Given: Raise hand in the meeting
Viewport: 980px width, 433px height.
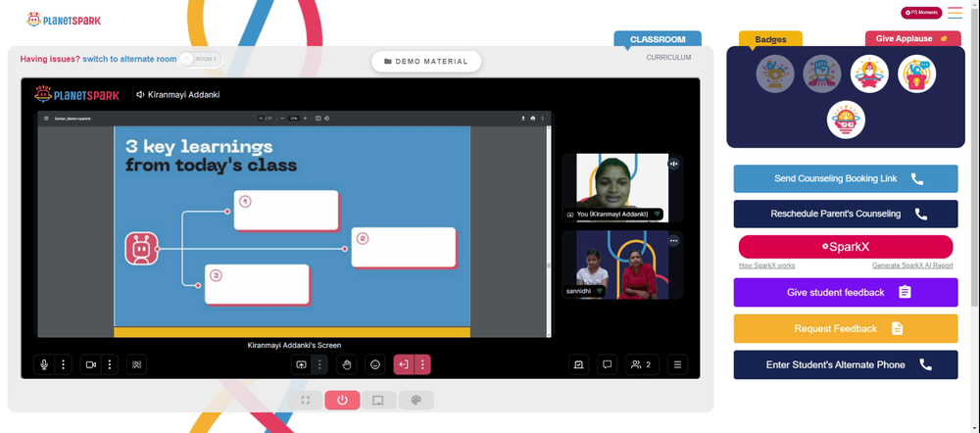Looking at the screenshot, I should [x=346, y=364].
